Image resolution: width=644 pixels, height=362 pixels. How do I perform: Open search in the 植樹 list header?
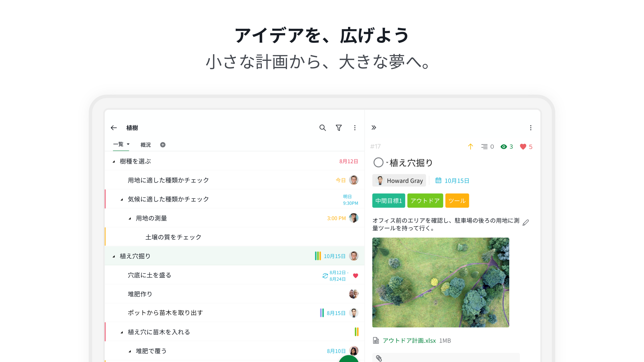tap(322, 128)
